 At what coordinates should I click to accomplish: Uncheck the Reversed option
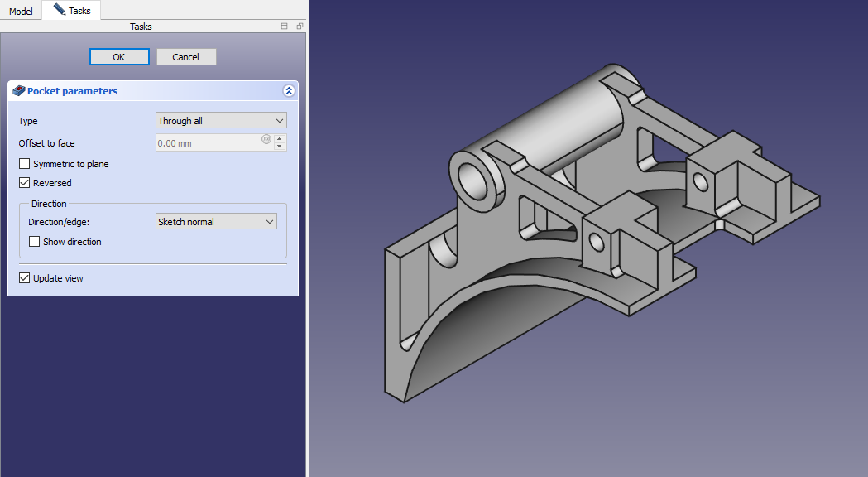tap(25, 183)
